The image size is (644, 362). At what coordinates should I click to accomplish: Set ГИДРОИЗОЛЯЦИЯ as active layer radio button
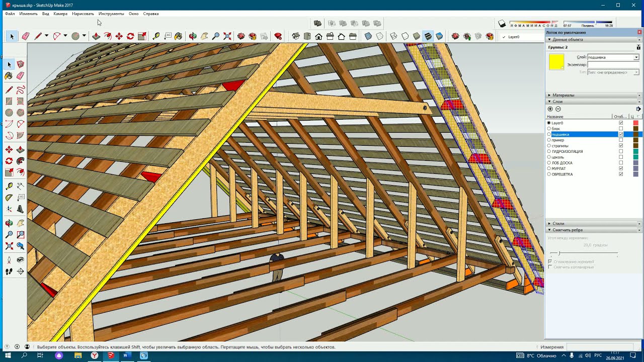[x=549, y=151]
